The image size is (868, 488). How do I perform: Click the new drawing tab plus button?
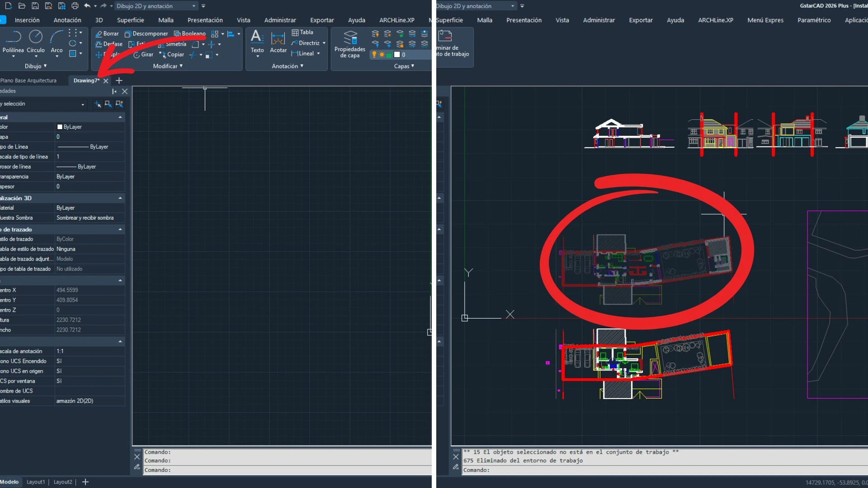(x=119, y=80)
